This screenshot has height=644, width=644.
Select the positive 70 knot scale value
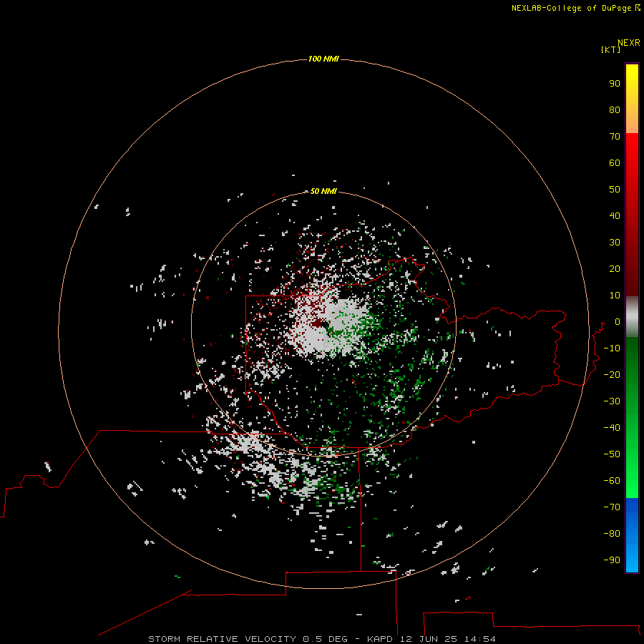click(615, 137)
